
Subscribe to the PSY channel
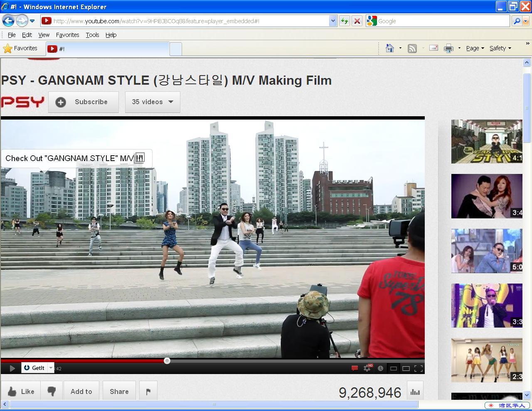[x=84, y=102]
